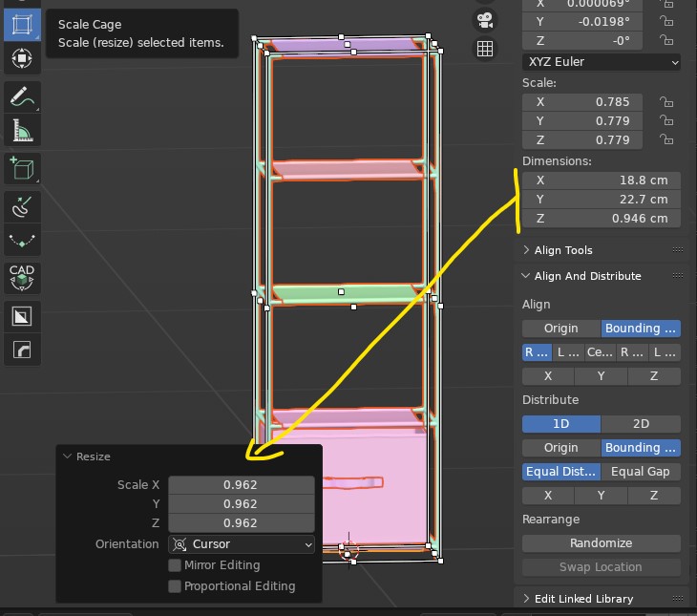Edit Dimensions X field 18.8 cm
The image size is (697, 616).
point(602,181)
